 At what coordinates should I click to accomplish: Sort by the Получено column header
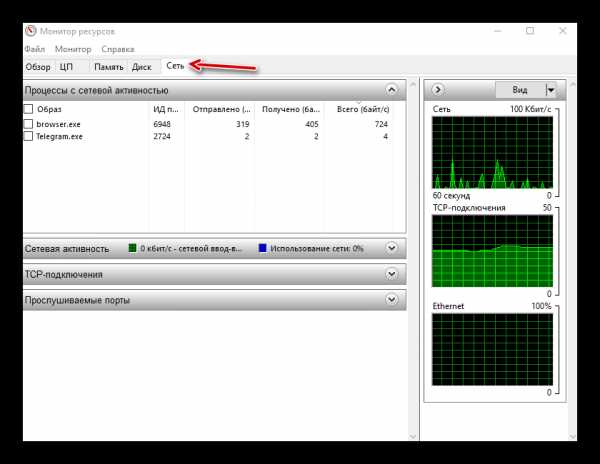click(290, 109)
